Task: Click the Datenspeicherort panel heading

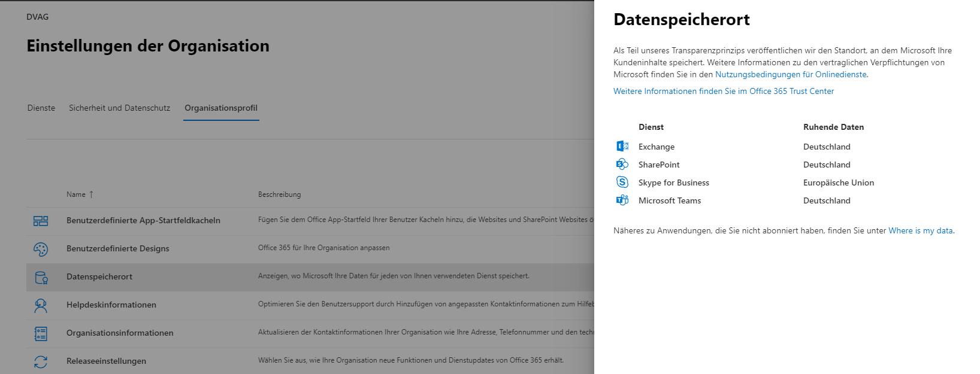Action: point(682,20)
